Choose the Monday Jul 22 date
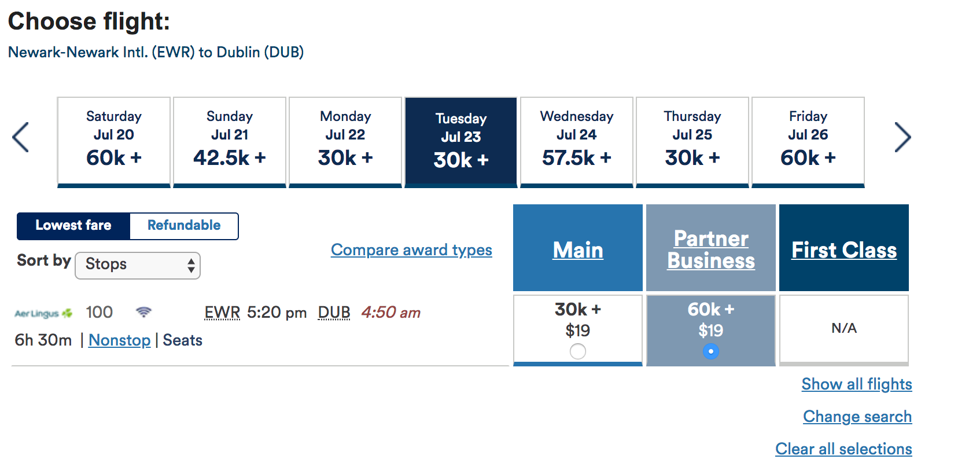Screen dimensions: 980x470 pos(345,141)
